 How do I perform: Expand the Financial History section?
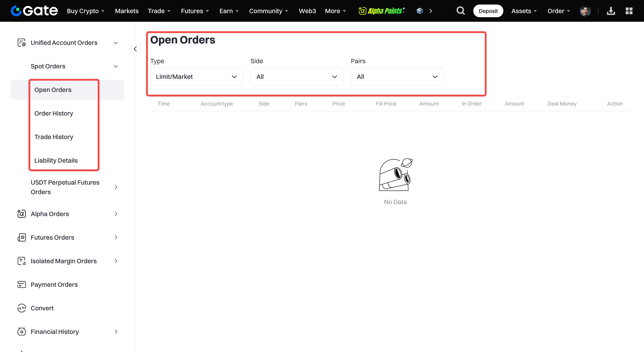(x=116, y=332)
